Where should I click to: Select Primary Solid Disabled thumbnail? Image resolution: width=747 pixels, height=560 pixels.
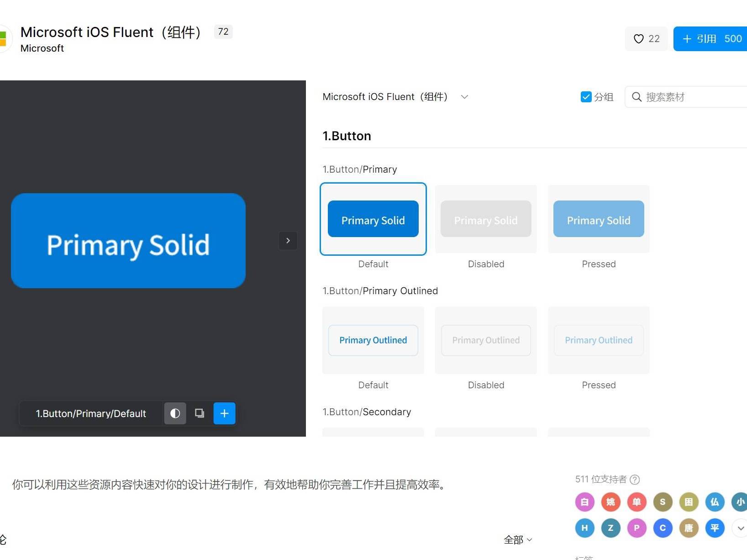[x=486, y=219]
